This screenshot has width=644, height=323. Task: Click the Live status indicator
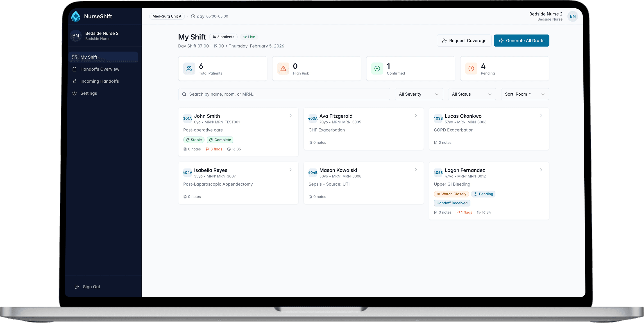(249, 37)
